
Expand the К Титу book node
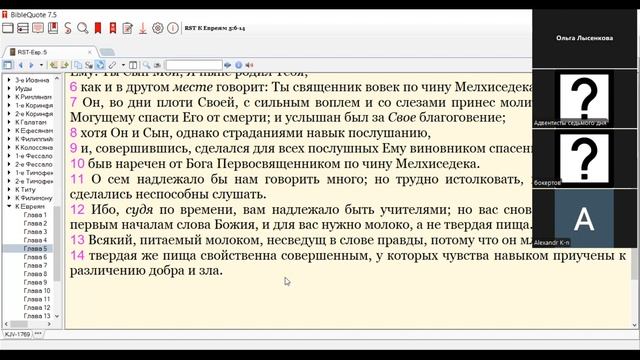coord(9,189)
